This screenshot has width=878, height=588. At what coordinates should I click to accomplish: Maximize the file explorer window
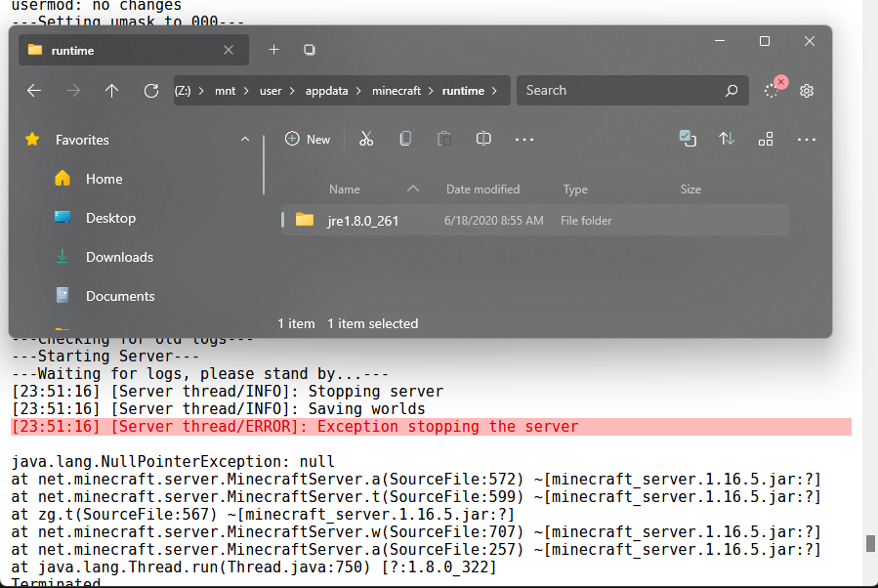coord(765,41)
